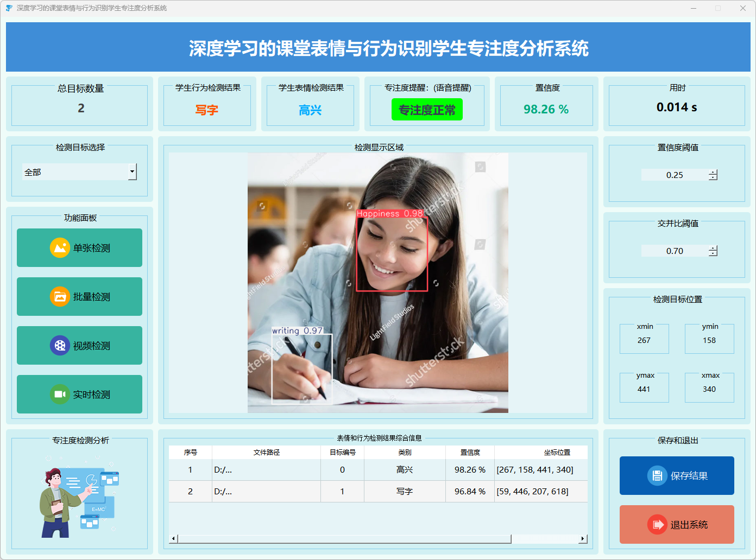Click the batch detection folder icon
756x560 pixels.
click(x=60, y=297)
